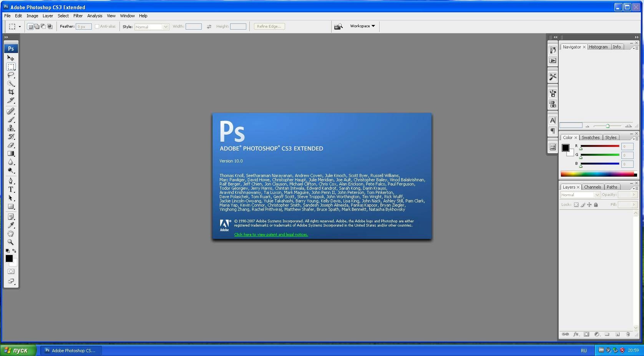The image size is (644, 356).
Task: Reset default foreground and background colors
Action: [x=7, y=251]
